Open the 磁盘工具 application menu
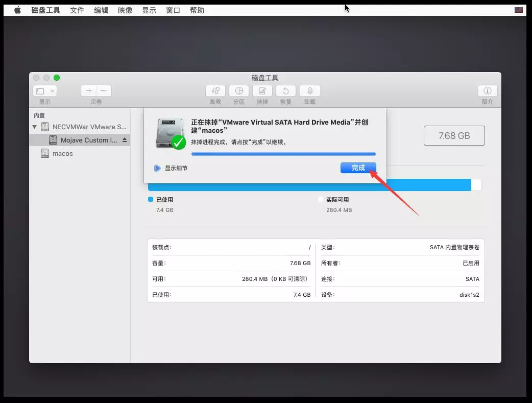The height and width of the screenshot is (403, 532). coord(45,10)
